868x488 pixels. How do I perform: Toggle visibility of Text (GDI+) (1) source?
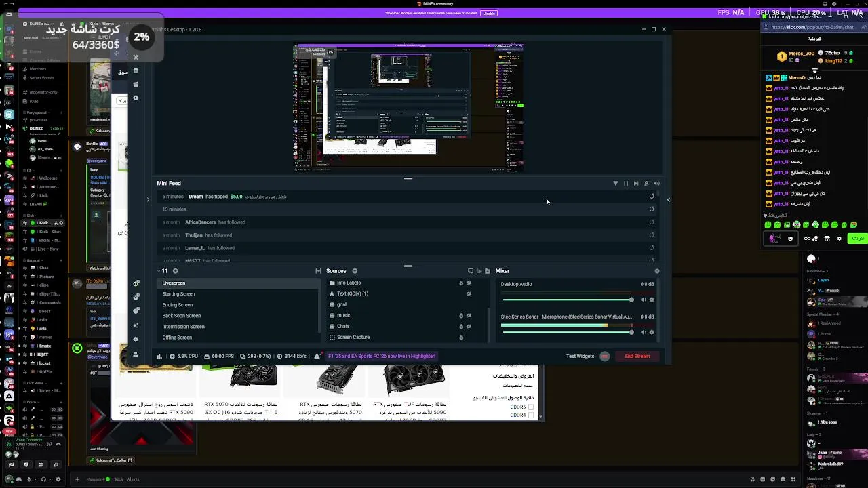[x=469, y=294]
